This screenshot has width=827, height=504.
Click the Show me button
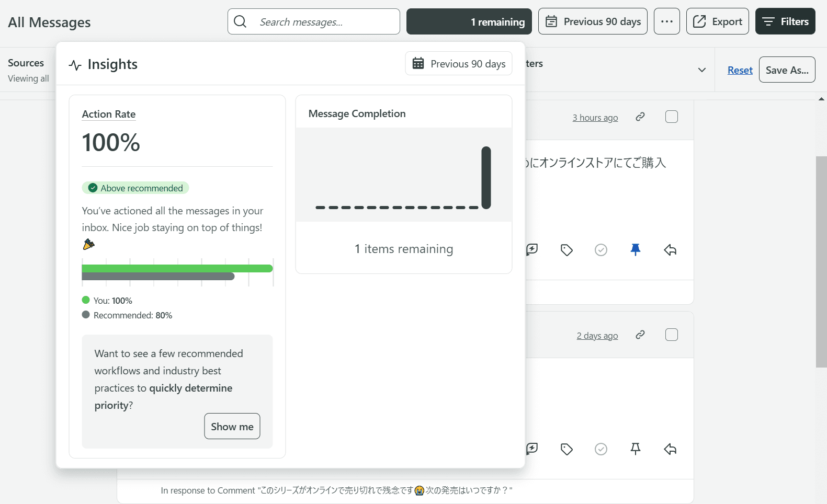pos(232,427)
